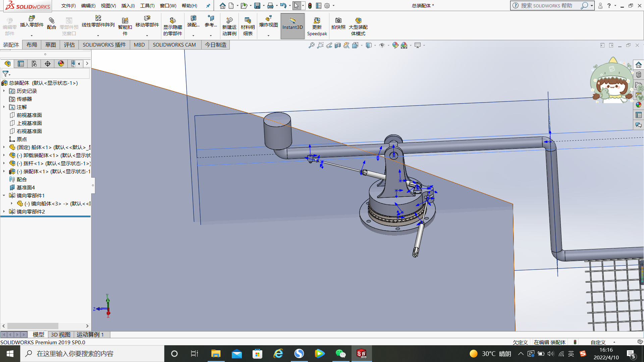The height and width of the screenshot is (362, 644).
Task: Toggle the Select cursor tool
Action: pos(297,6)
